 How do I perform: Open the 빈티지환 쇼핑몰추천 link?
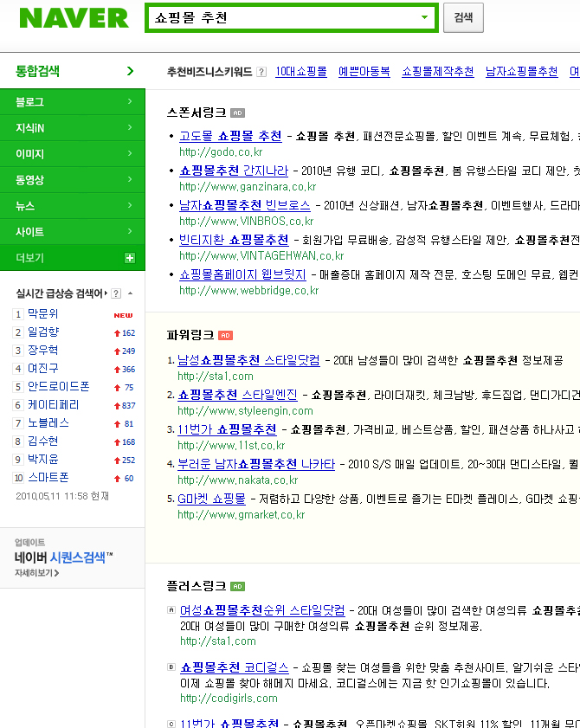[234, 240]
